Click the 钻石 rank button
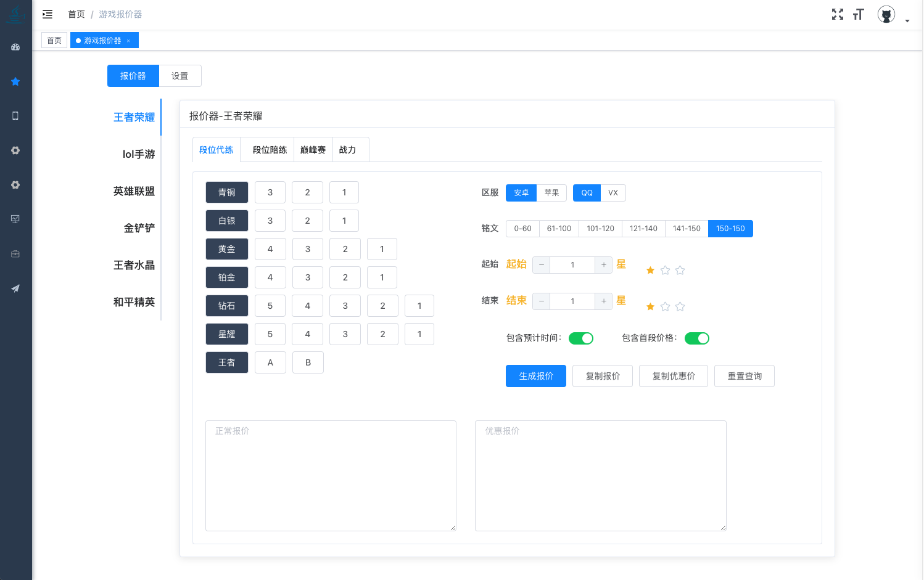This screenshot has width=924, height=580. coord(227,306)
